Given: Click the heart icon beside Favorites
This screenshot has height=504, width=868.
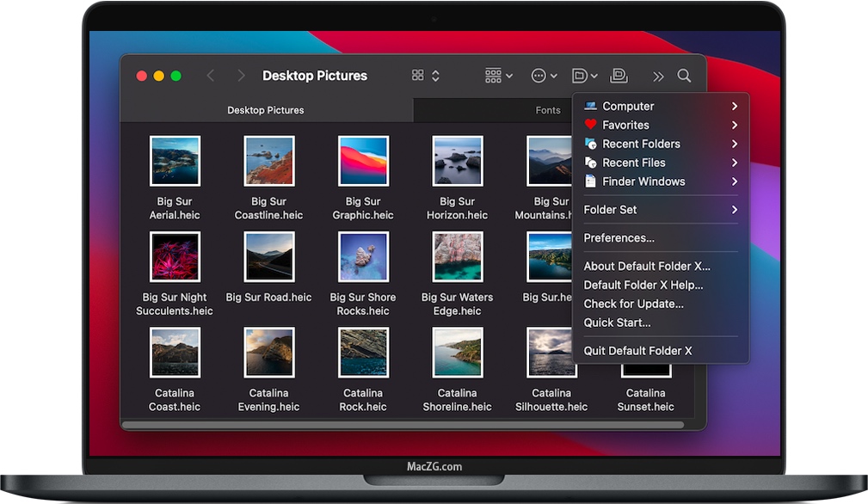Looking at the screenshot, I should click(590, 125).
